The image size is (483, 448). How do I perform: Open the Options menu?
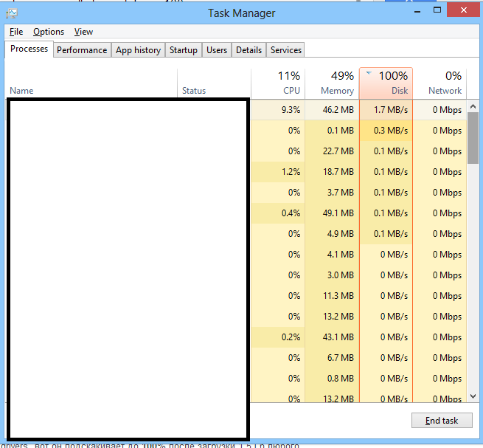click(x=49, y=32)
